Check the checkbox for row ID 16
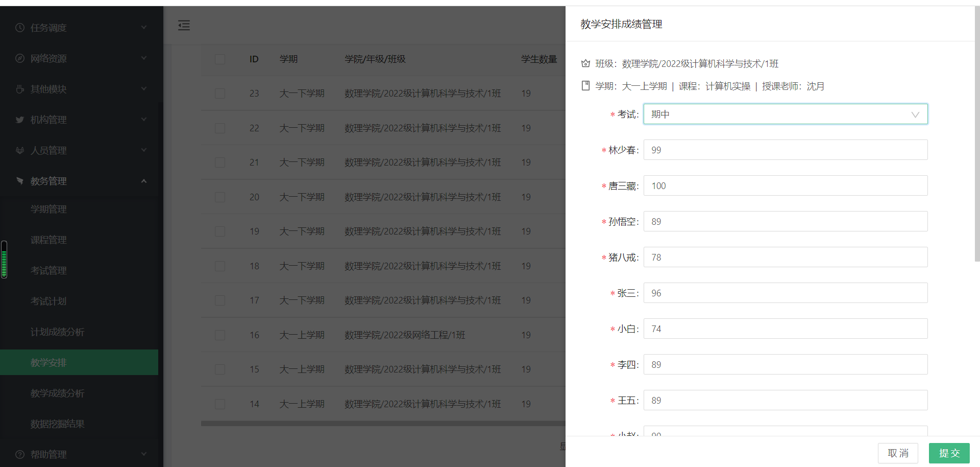The image size is (980, 467). tap(220, 335)
